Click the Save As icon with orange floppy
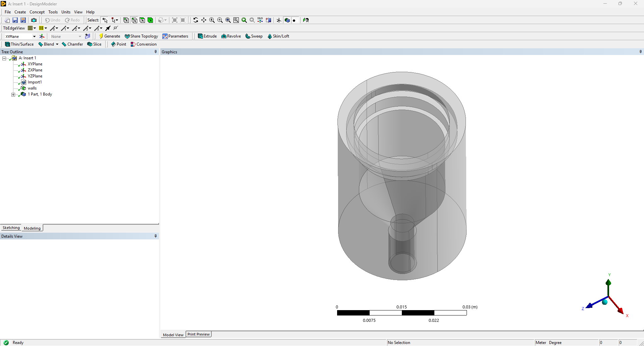This screenshot has width=644, height=346. tap(23, 20)
